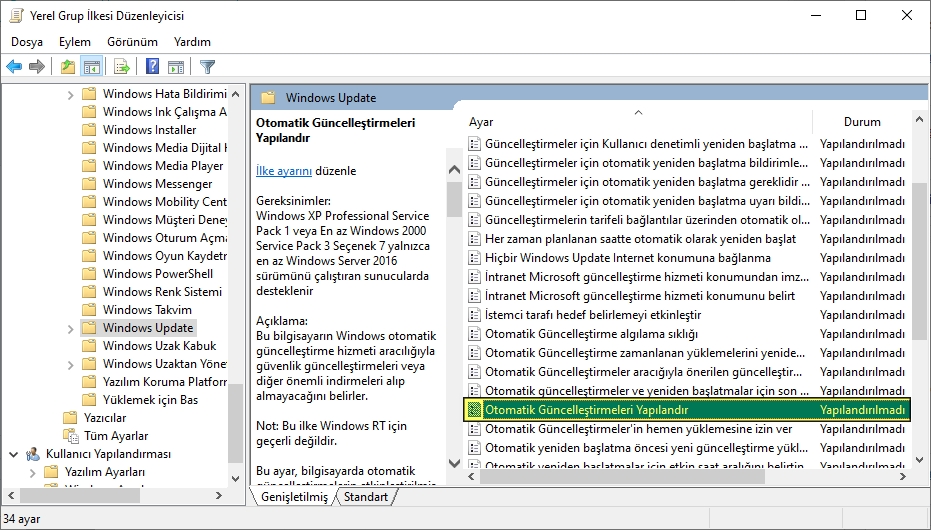Image resolution: width=931 pixels, height=530 pixels.
Task: Click the Filter funnel toolbar icon
Action: [x=207, y=66]
